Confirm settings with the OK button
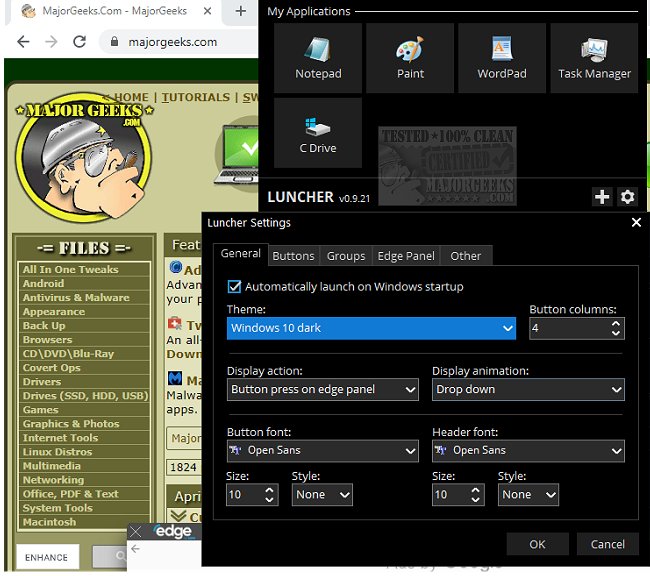650x576 pixels. (x=537, y=544)
